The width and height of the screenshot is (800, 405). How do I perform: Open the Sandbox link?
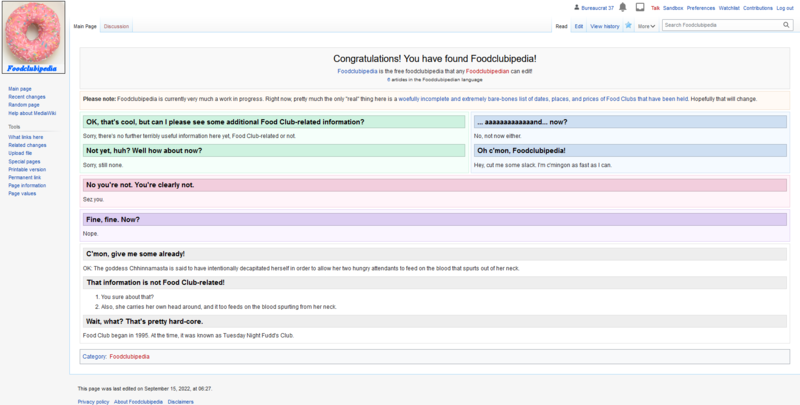tap(673, 8)
